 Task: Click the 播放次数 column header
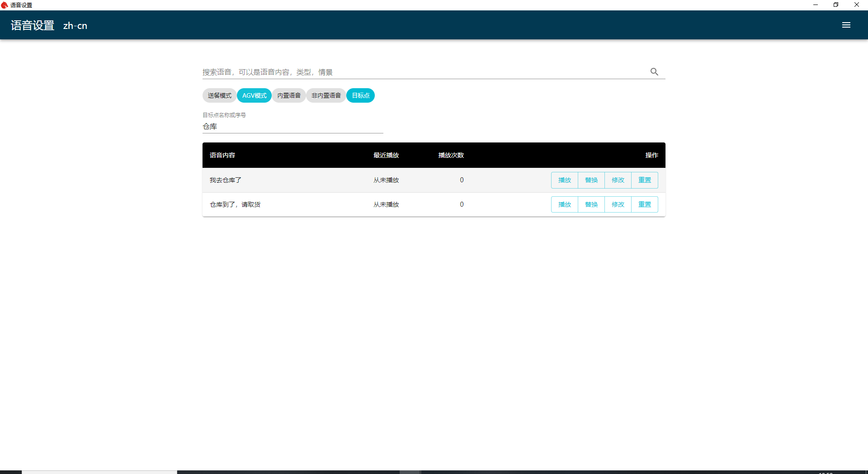coord(451,155)
